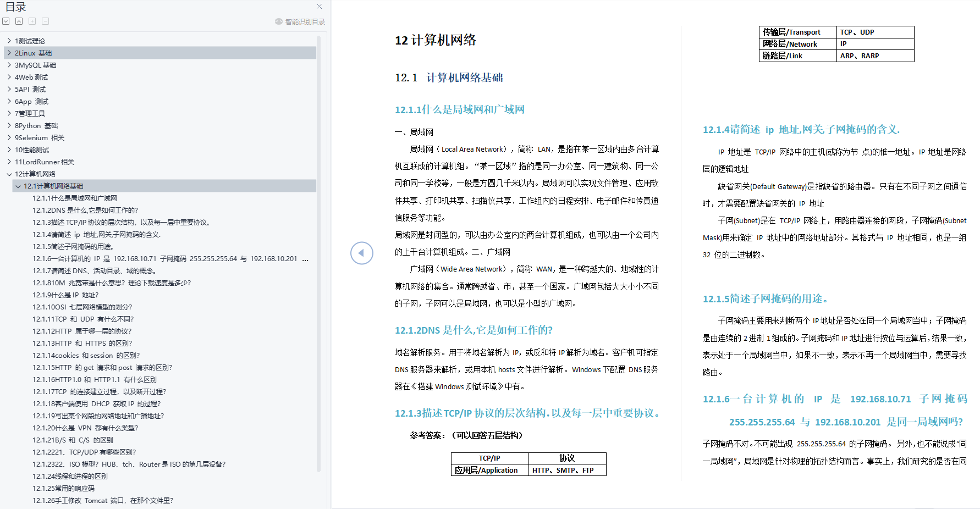Click the minus icon in the outline toolbar
Viewport: 980px width, 509px height.
pos(45,21)
